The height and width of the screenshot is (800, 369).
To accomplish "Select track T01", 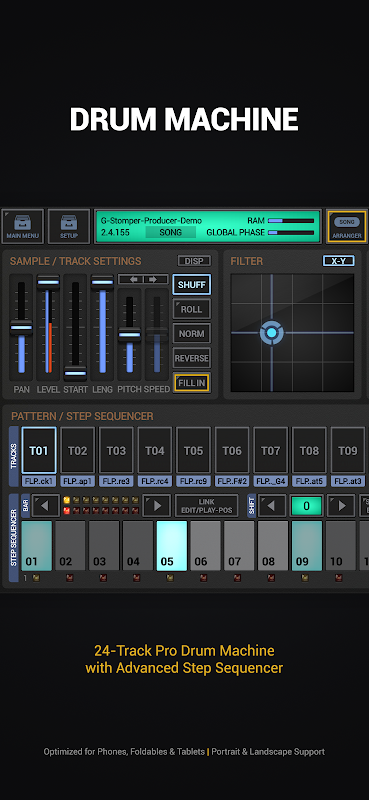I will 39,451.
